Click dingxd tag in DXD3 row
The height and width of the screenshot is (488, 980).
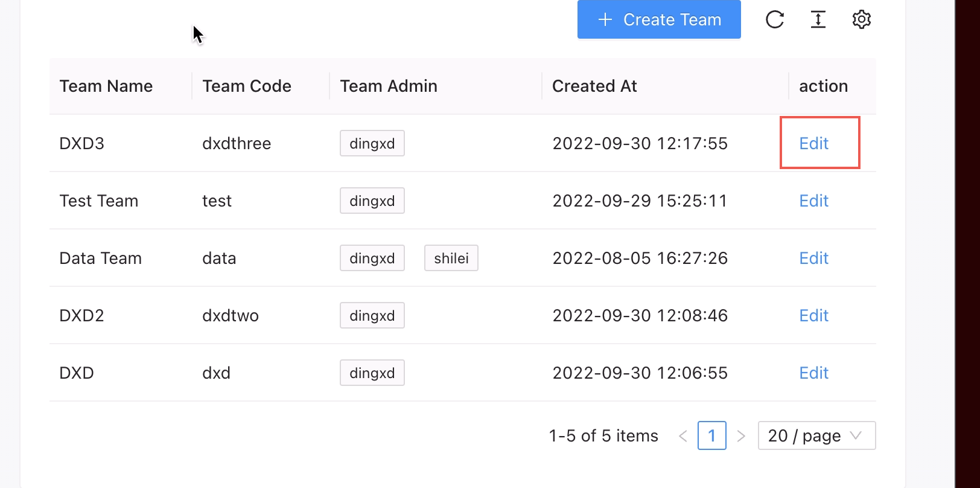click(x=372, y=144)
